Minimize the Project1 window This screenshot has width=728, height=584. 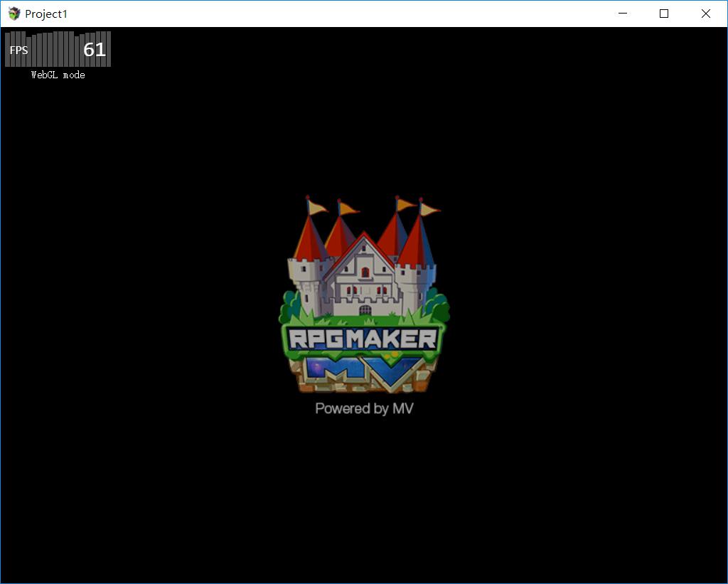pyautogui.click(x=623, y=14)
